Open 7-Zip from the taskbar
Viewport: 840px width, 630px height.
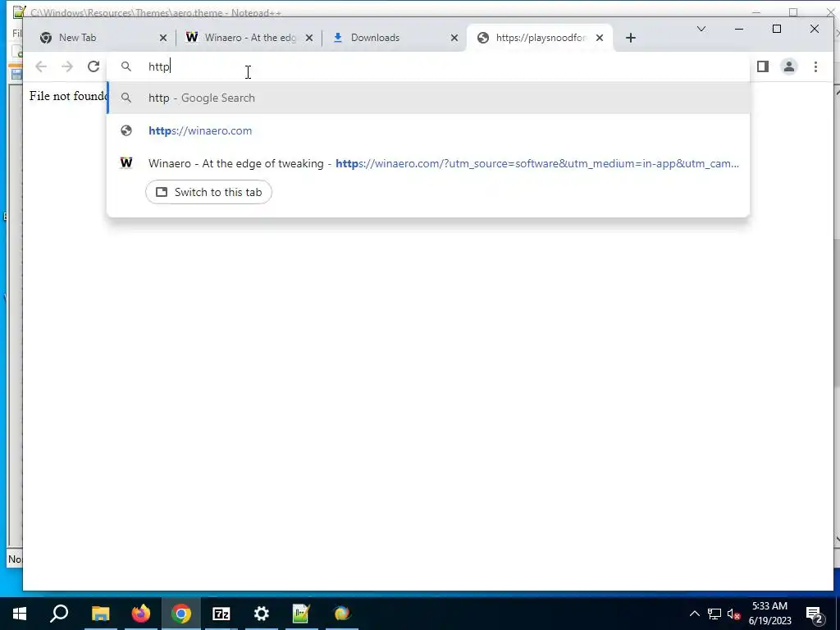pyautogui.click(x=221, y=614)
